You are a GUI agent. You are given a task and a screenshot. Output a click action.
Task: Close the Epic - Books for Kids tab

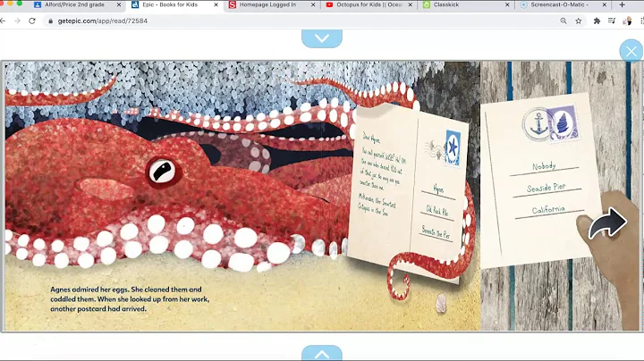[x=216, y=5]
